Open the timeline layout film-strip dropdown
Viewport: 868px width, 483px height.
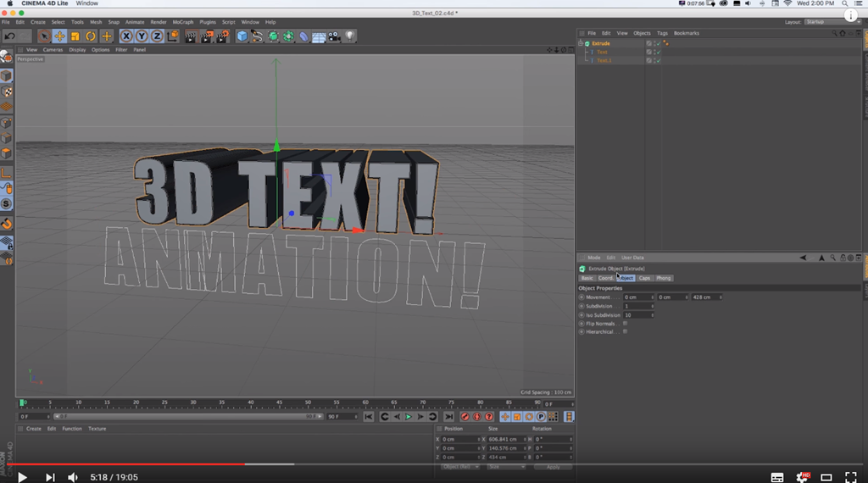click(569, 417)
